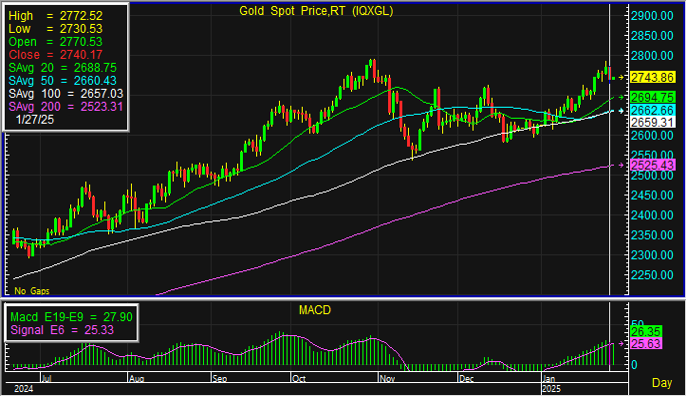The width and height of the screenshot is (687, 397).
Task: Click the Signal E6 legend entry
Action: pos(62,330)
